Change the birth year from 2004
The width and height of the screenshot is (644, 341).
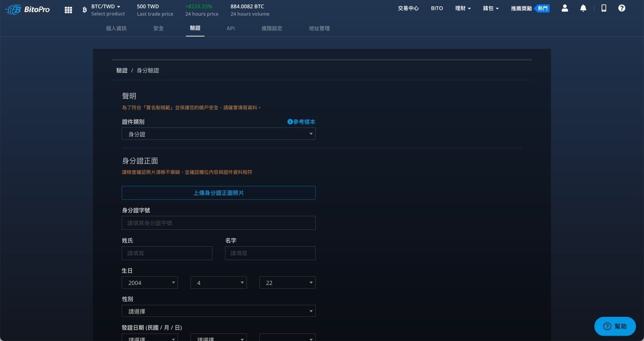coord(149,282)
